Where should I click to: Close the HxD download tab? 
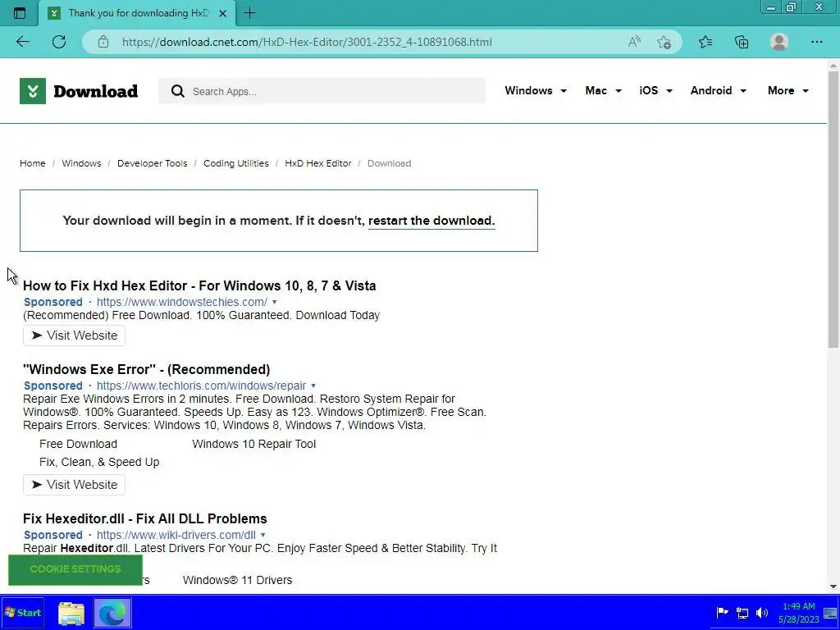[x=223, y=13]
